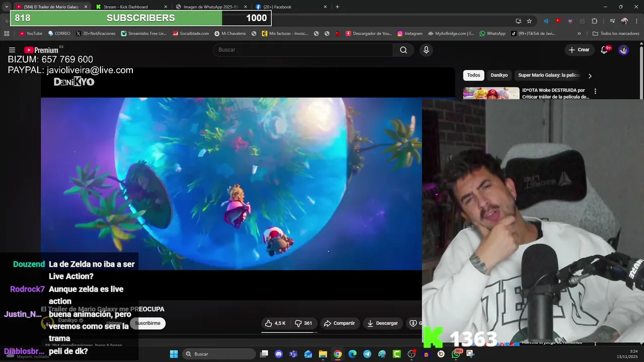
Task: Open WhatsApp taskbar icon with 99+ badge
Action: point(456,354)
